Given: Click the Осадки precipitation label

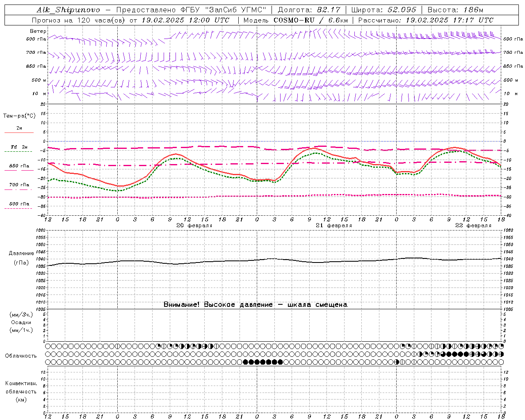Looking at the screenshot, I should (21, 322).
